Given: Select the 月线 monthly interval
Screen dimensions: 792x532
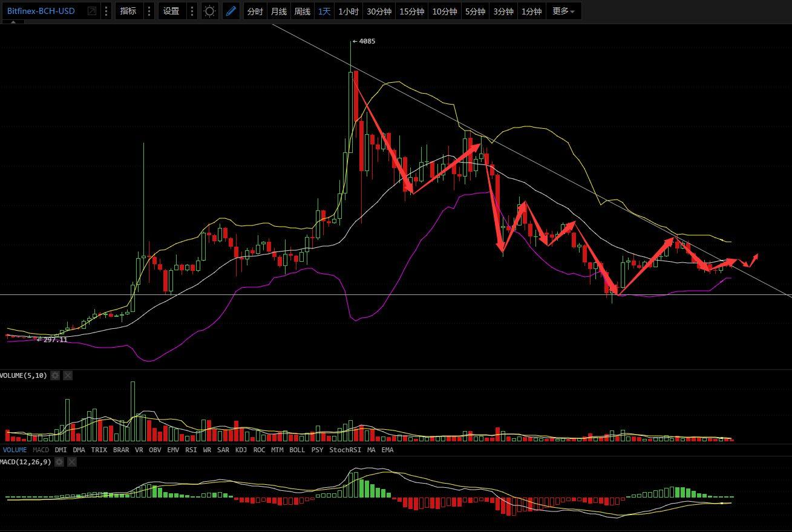Looking at the screenshot, I should [x=279, y=11].
